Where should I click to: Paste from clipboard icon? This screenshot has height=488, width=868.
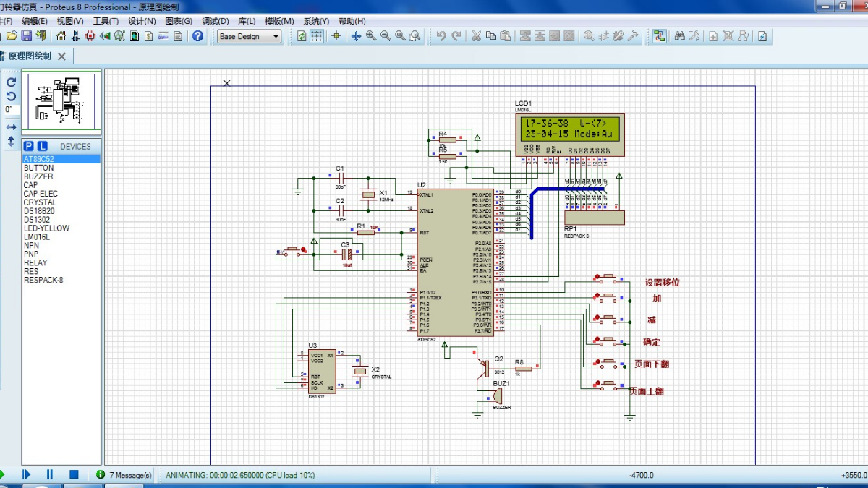pyautogui.click(x=505, y=36)
